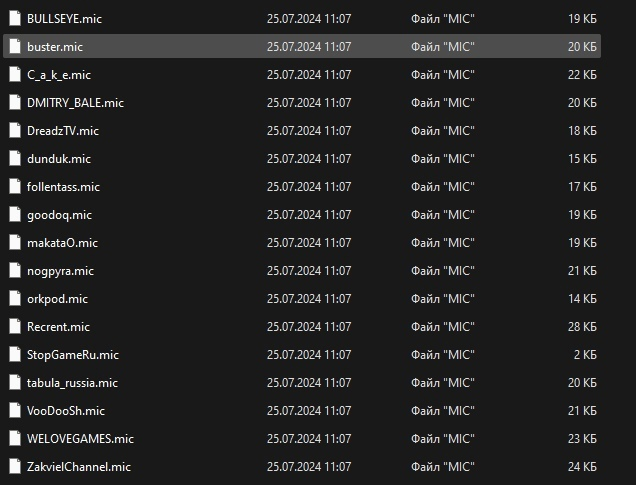Click the file icon of Recrent.mic
This screenshot has height=485, width=636.
pos(15,326)
